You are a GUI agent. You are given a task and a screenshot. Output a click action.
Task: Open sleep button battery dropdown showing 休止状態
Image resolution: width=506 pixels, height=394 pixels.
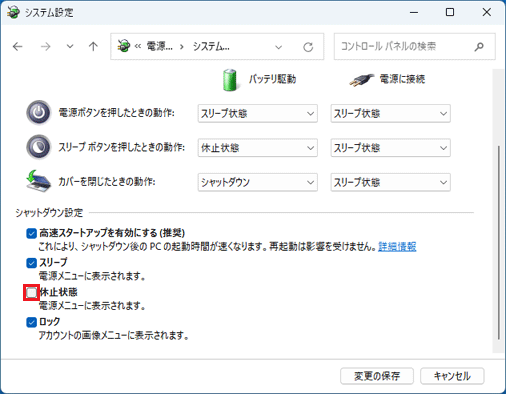258,148
